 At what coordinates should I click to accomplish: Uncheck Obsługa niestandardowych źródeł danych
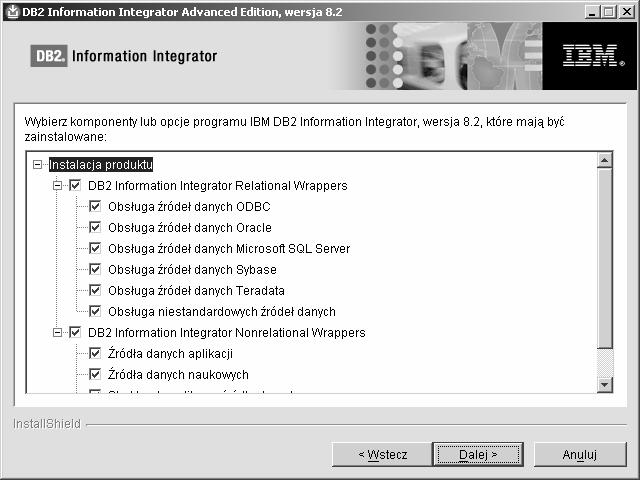pyautogui.click(x=95, y=311)
